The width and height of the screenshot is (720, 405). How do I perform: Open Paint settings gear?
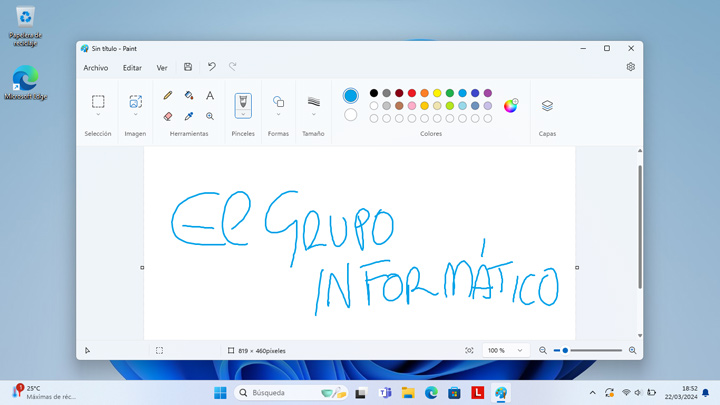(x=630, y=67)
